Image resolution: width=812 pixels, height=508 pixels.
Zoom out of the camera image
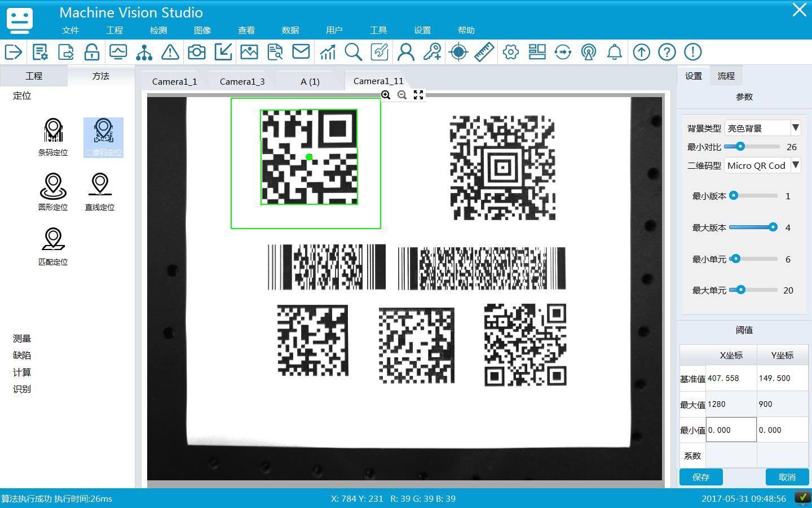(x=402, y=95)
